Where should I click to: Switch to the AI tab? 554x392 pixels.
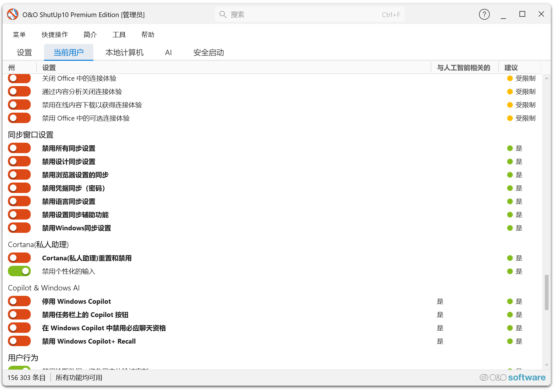(169, 53)
